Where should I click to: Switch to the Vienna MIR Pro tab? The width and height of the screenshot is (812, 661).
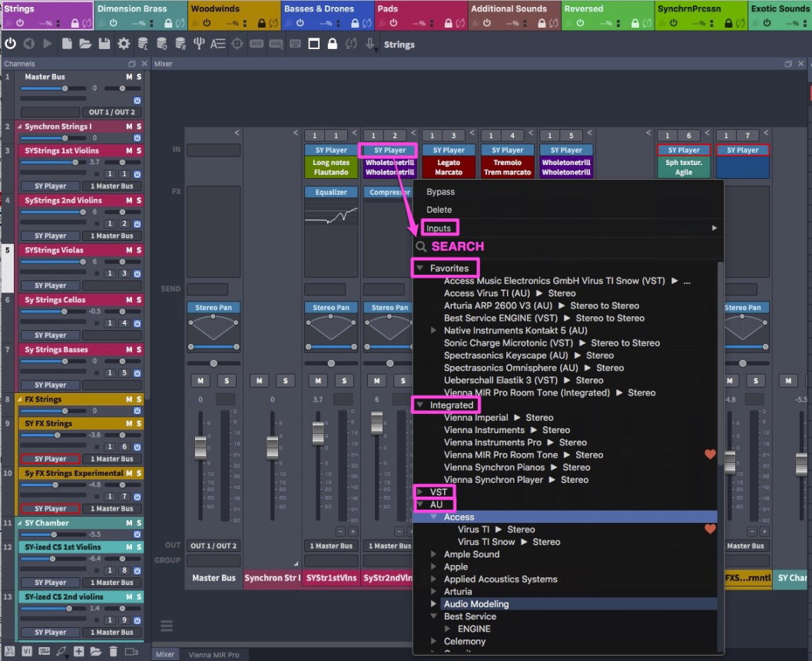click(x=214, y=655)
